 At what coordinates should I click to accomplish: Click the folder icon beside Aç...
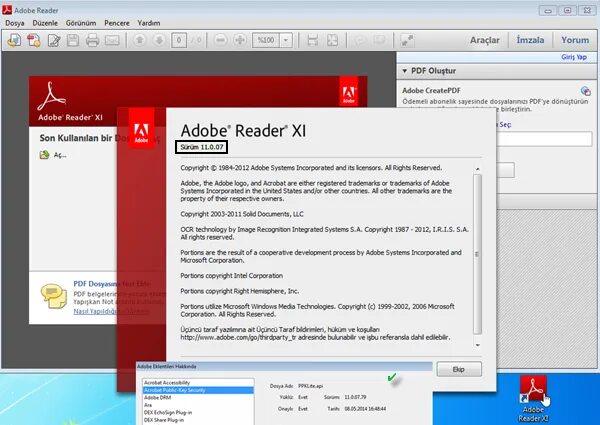point(44,155)
